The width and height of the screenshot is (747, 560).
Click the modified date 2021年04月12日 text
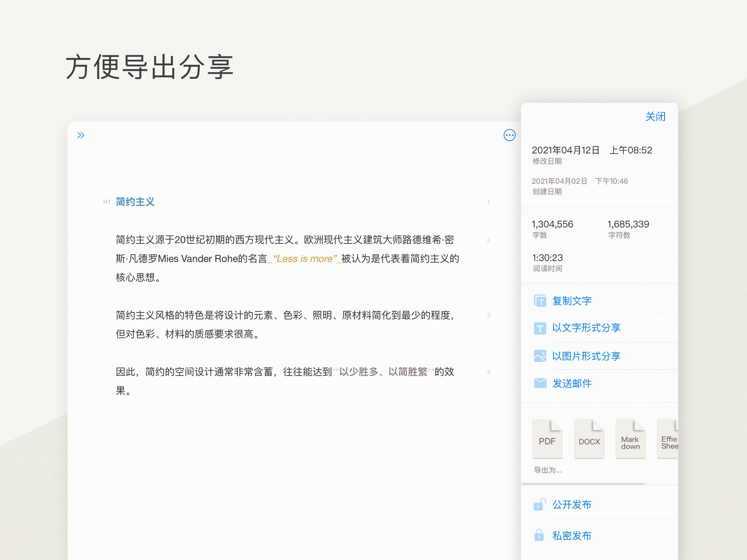click(566, 150)
